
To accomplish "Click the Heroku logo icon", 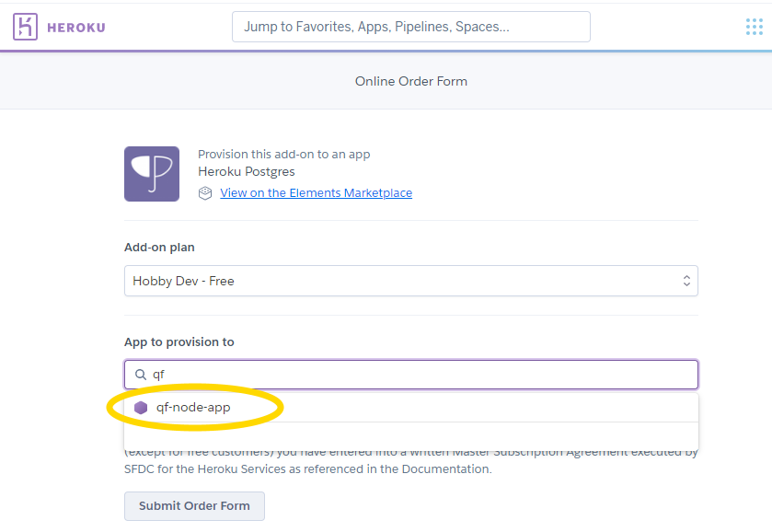I will coord(26,27).
